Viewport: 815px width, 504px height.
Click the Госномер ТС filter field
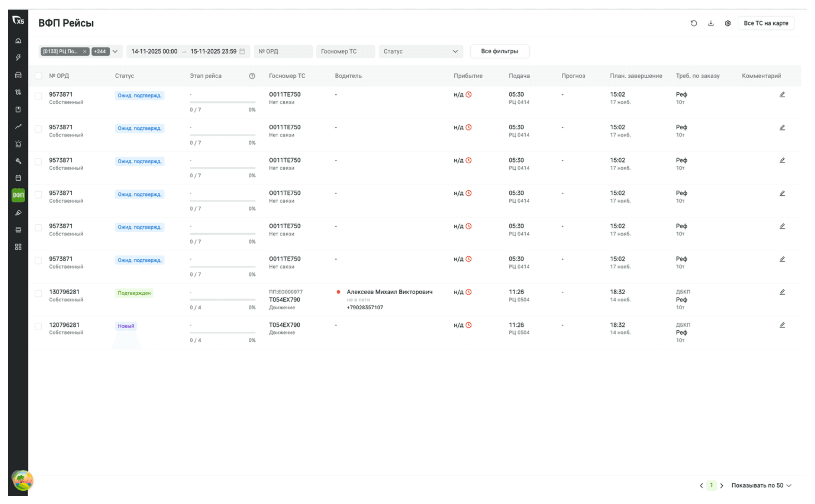point(345,51)
